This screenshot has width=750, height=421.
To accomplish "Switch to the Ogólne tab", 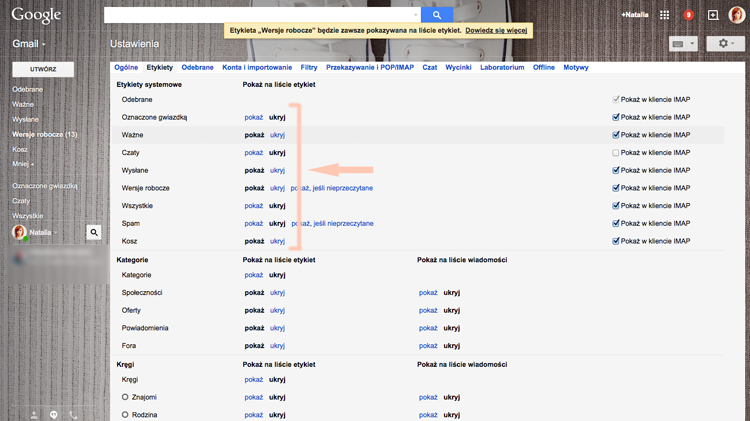I will coord(126,67).
